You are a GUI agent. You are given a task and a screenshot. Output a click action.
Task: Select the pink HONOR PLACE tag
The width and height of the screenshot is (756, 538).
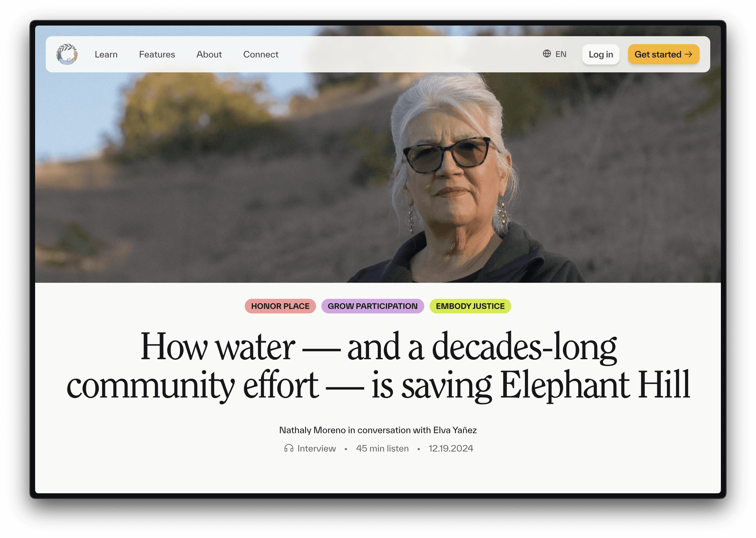click(280, 306)
